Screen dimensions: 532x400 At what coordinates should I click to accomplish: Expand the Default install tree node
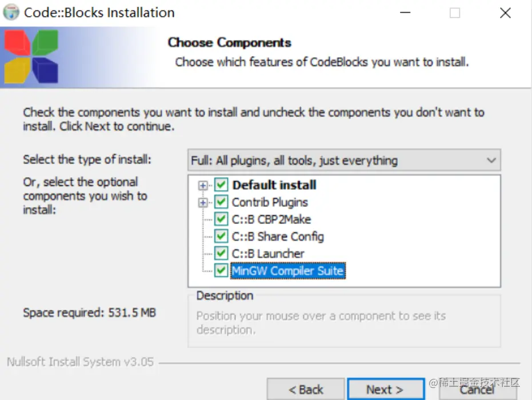[202, 186]
